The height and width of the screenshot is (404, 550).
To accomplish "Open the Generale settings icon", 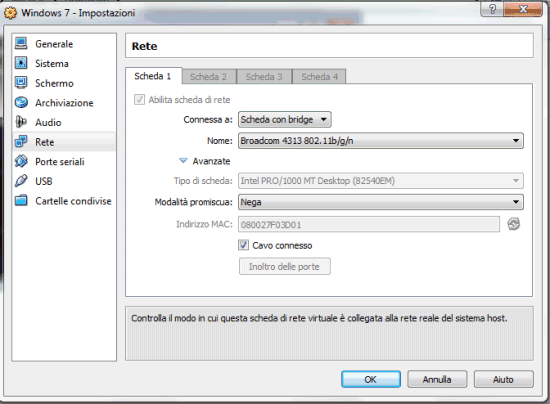I will 21,44.
